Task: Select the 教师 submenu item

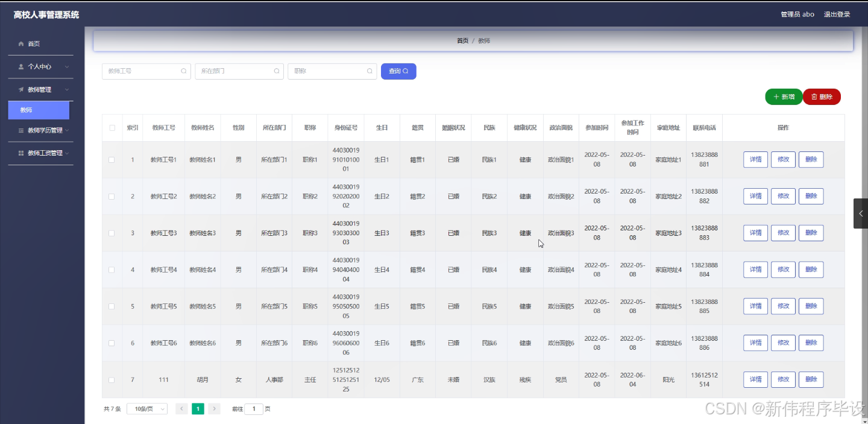Action: pyautogui.click(x=39, y=110)
